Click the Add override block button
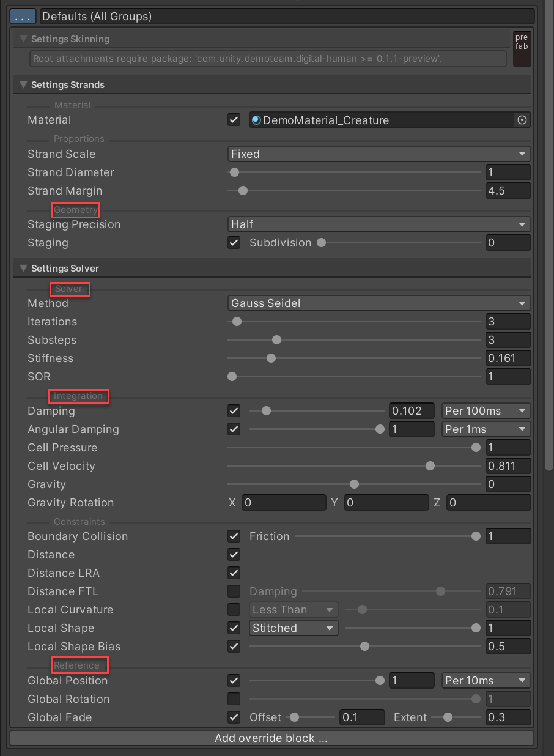This screenshot has width=554, height=756. [x=271, y=738]
